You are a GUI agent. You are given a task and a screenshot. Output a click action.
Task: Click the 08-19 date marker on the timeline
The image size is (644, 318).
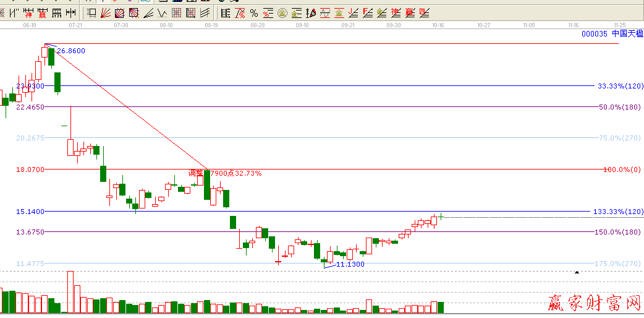[x=211, y=25]
